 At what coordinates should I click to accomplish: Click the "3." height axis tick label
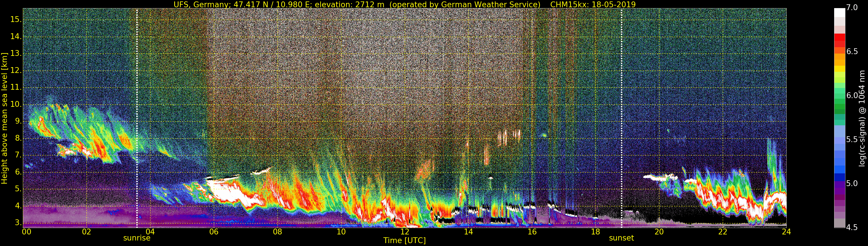[x=18, y=223]
